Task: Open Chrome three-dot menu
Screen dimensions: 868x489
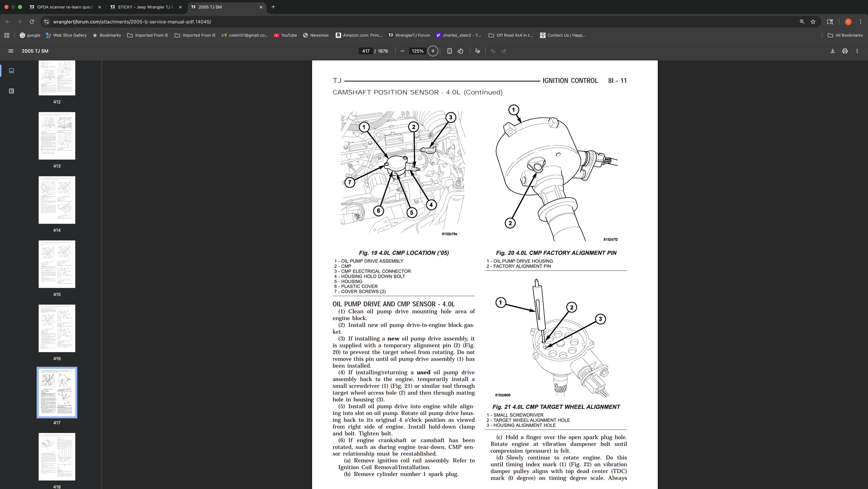Action: pos(860,22)
